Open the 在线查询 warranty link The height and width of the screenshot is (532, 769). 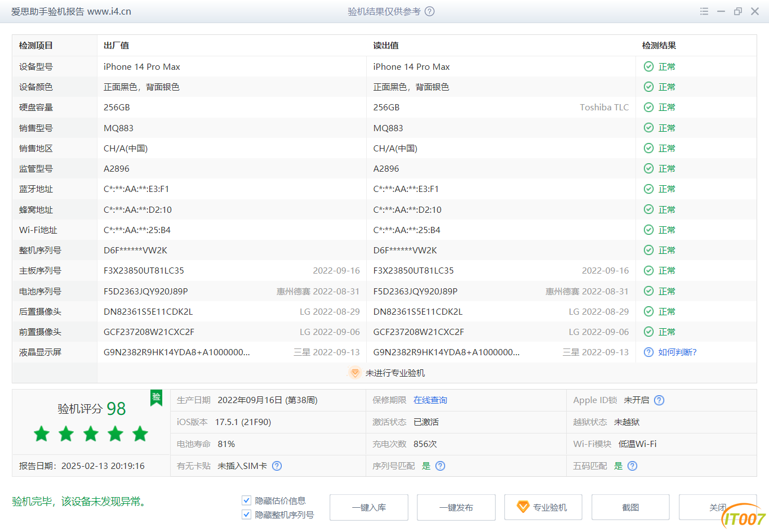pyautogui.click(x=430, y=400)
